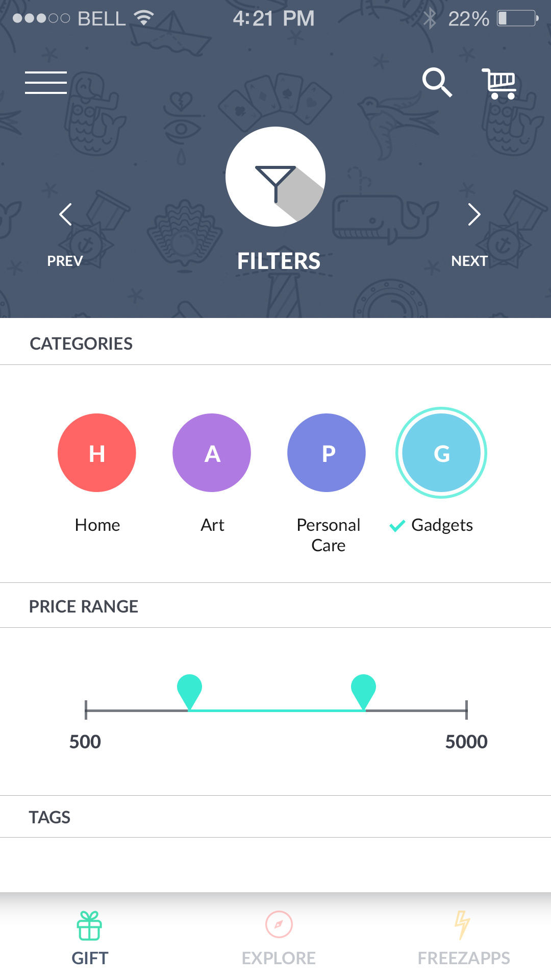Tap the NEXT text button
The width and height of the screenshot is (551, 980).
[x=469, y=261]
